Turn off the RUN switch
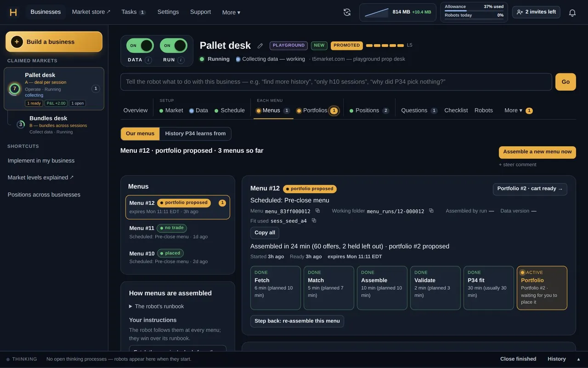 click(x=173, y=46)
